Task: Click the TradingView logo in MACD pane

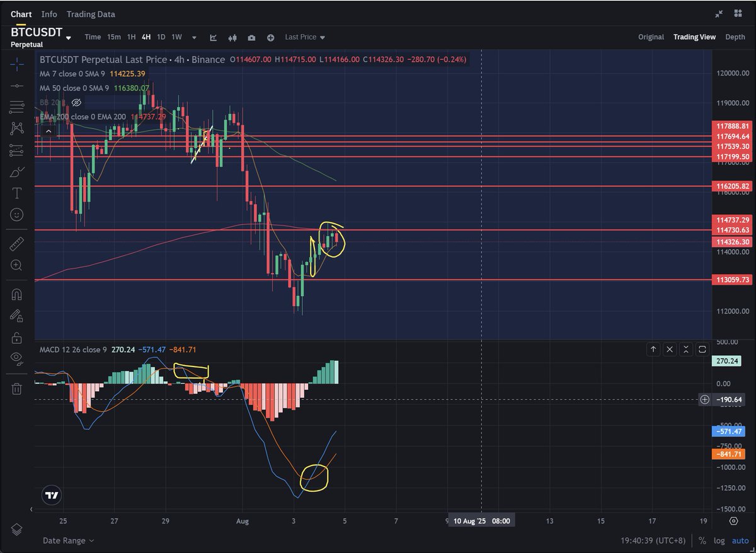Action: (52, 496)
